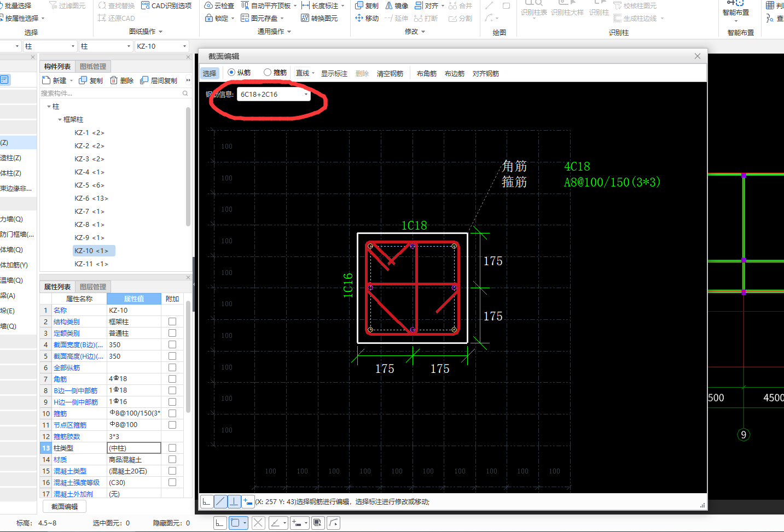This screenshot has height=532, width=784.
Task: Click the 柱类型 value cell (中柱)
Action: pyautogui.click(x=134, y=448)
